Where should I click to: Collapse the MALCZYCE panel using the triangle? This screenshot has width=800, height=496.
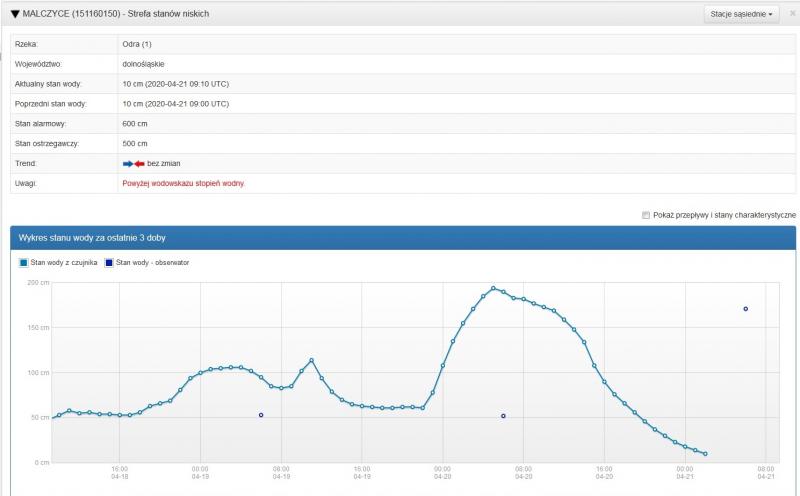tap(14, 14)
